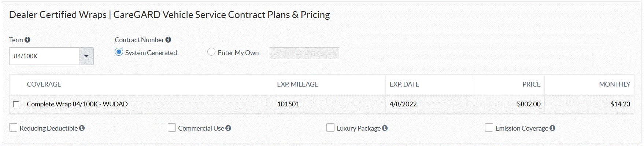The width and height of the screenshot is (644, 146).
Task: Click the Emission Coverage info icon
Action: (552, 128)
